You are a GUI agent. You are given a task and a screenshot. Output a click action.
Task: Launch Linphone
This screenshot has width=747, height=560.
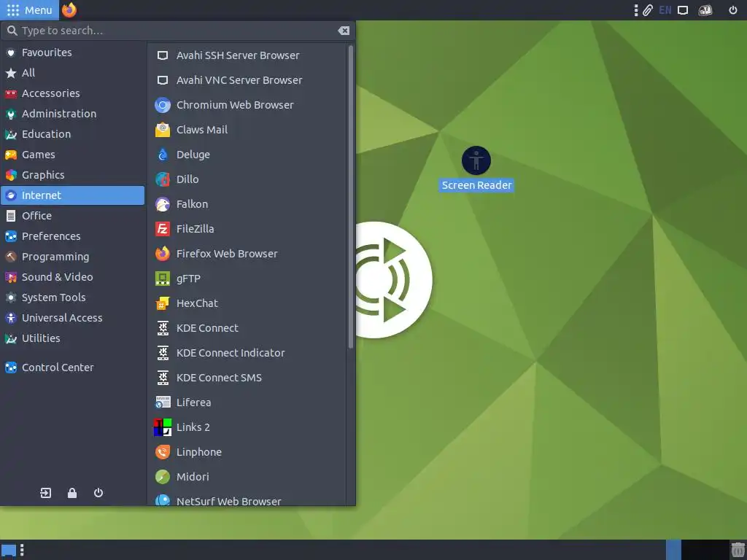[247, 451]
